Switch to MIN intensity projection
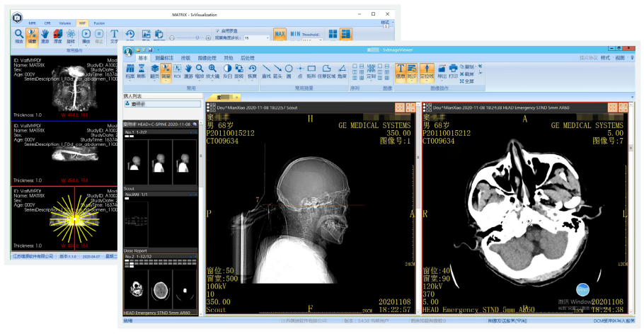644x334 pixels. [295, 34]
